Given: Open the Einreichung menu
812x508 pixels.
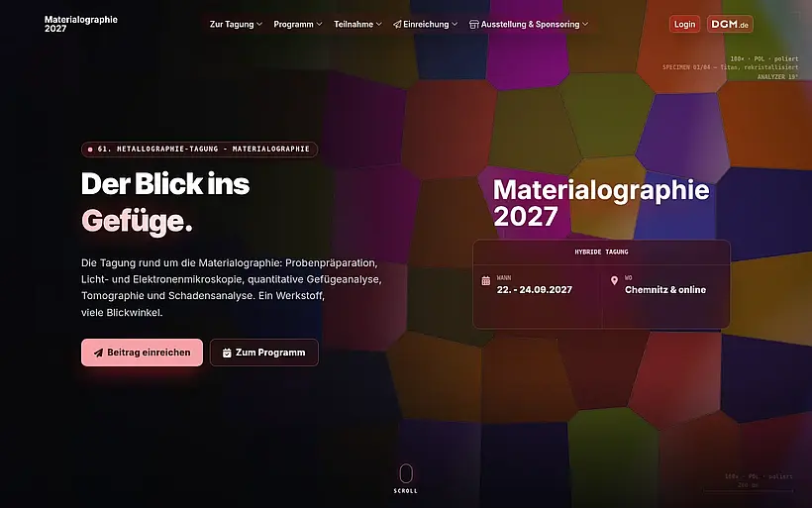Looking at the screenshot, I should pyautogui.click(x=425, y=25).
